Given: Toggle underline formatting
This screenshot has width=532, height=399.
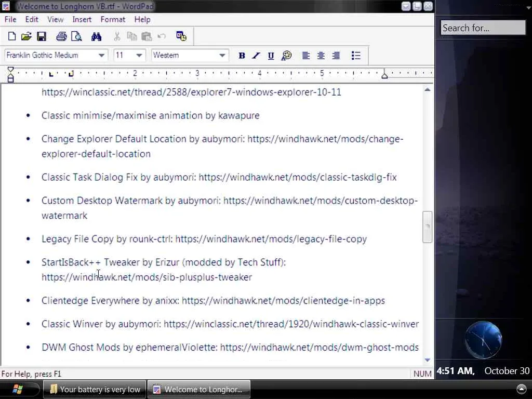Looking at the screenshot, I should pos(271,56).
